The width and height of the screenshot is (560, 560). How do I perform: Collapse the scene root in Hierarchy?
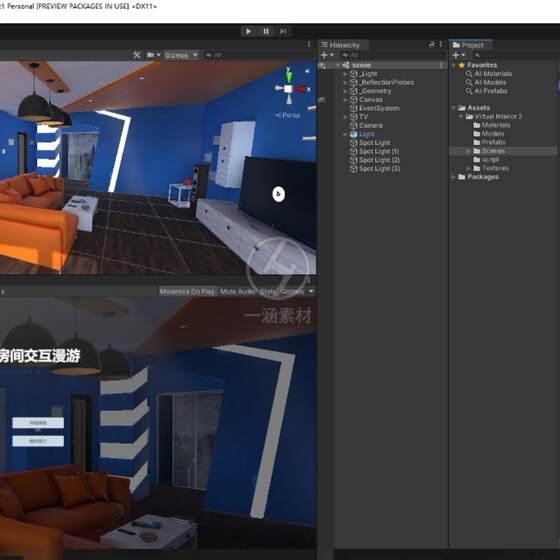pos(338,65)
